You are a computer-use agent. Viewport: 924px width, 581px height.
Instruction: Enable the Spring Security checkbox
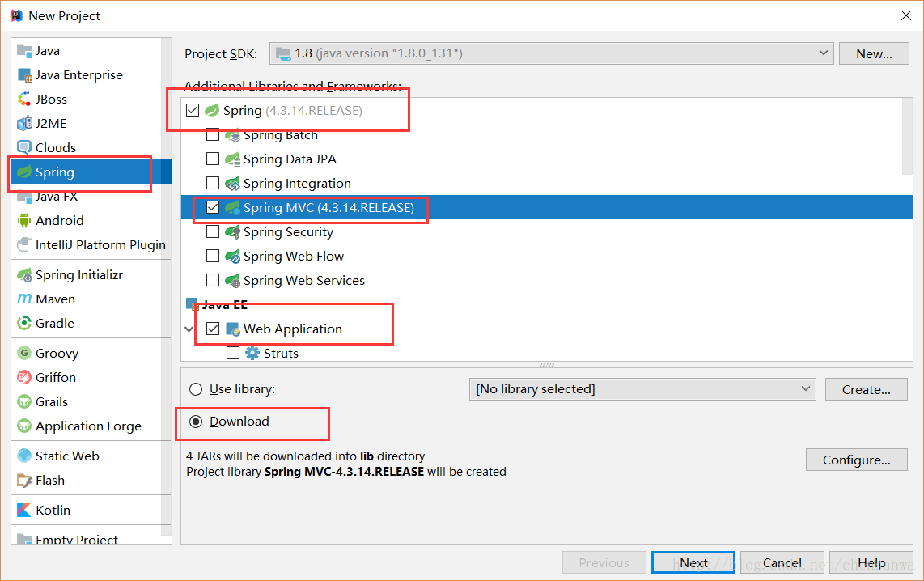213,231
